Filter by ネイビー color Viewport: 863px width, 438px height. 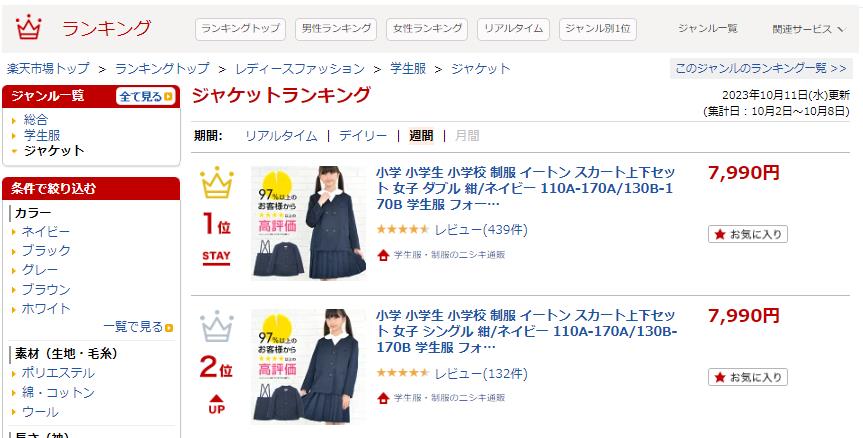pos(46,232)
